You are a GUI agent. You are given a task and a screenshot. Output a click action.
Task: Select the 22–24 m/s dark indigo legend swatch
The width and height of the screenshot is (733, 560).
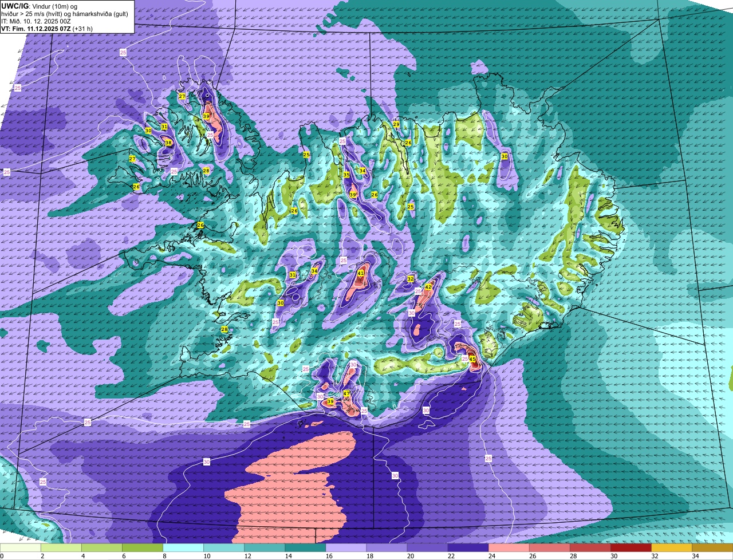click(468, 548)
